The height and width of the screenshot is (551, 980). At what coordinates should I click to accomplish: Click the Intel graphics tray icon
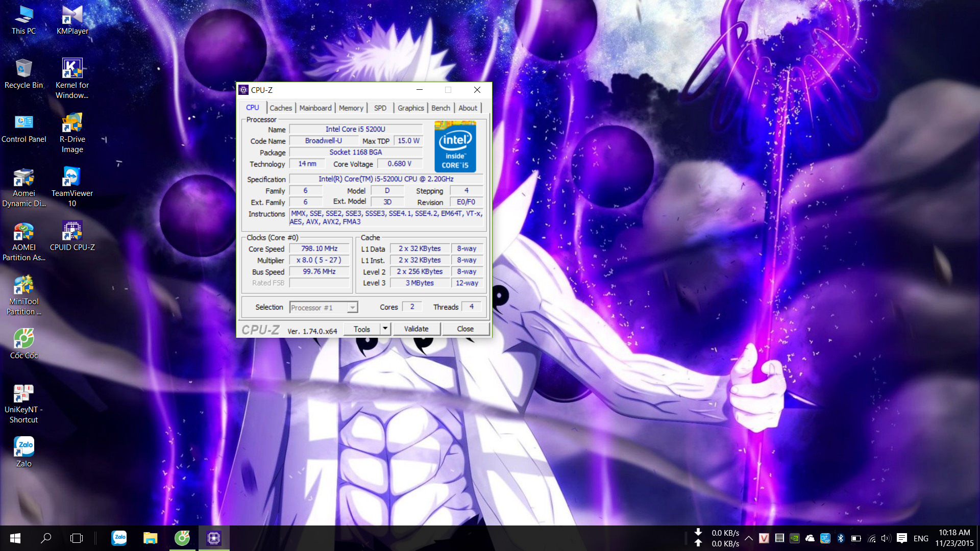825,538
